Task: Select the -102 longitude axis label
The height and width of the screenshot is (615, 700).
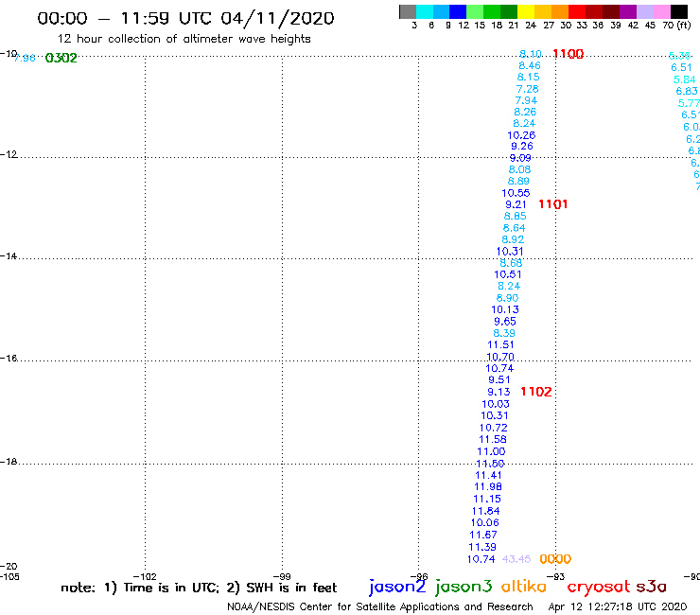Action: tap(145, 576)
